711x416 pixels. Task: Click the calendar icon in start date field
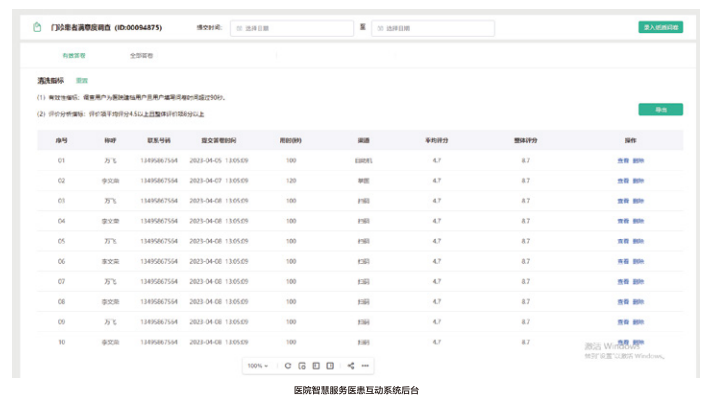coord(238,28)
